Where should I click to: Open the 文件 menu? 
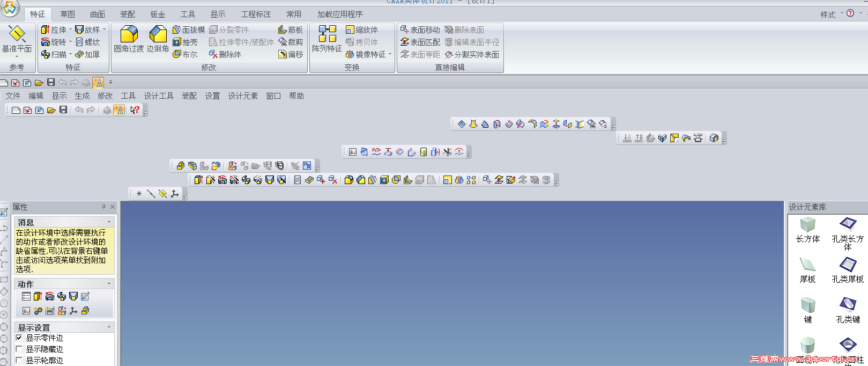pyautogui.click(x=13, y=96)
